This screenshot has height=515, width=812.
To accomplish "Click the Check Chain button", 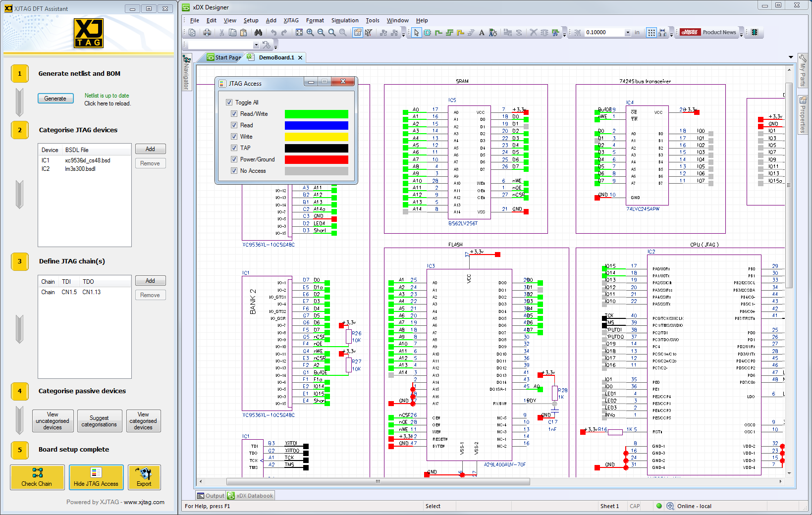I will [37, 477].
